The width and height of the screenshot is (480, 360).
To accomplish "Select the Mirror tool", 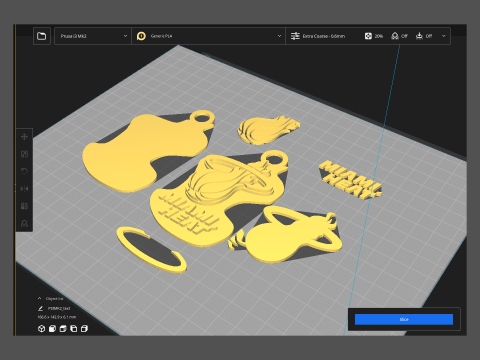I will click(24, 189).
